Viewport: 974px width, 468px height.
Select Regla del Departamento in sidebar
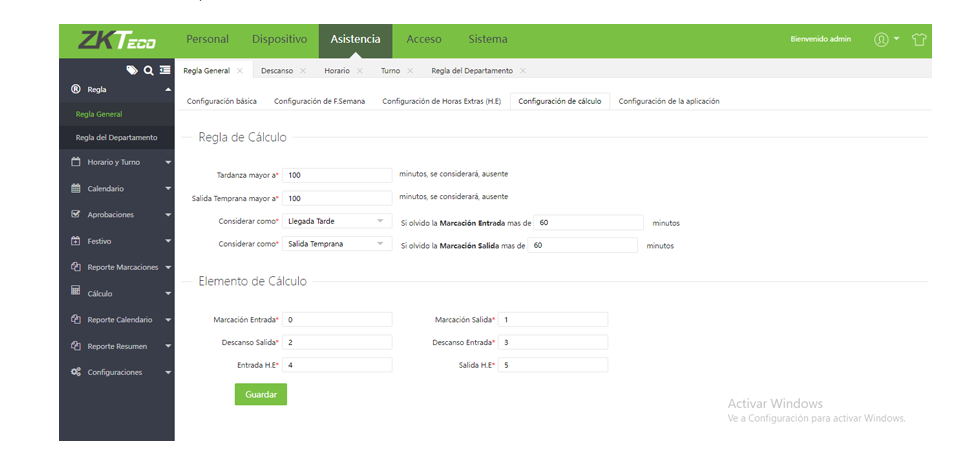pos(116,137)
